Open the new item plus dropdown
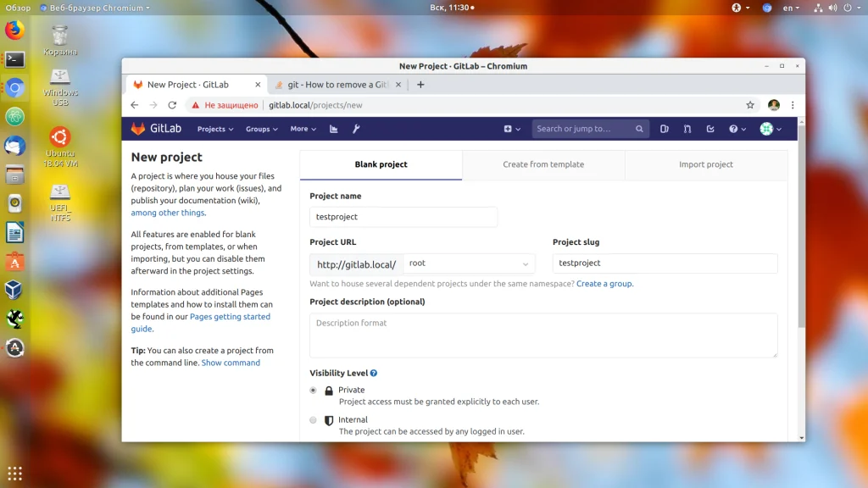Image resolution: width=868 pixels, height=488 pixels. point(512,129)
